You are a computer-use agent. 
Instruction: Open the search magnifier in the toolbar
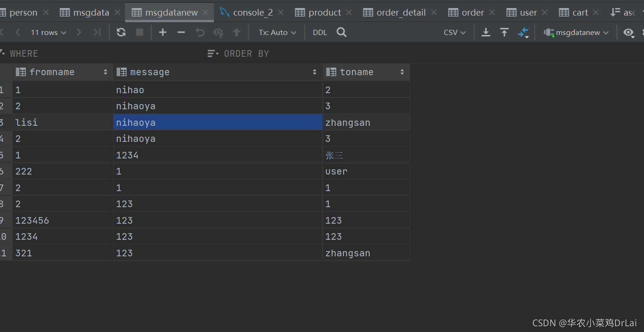[x=342, y=32]
